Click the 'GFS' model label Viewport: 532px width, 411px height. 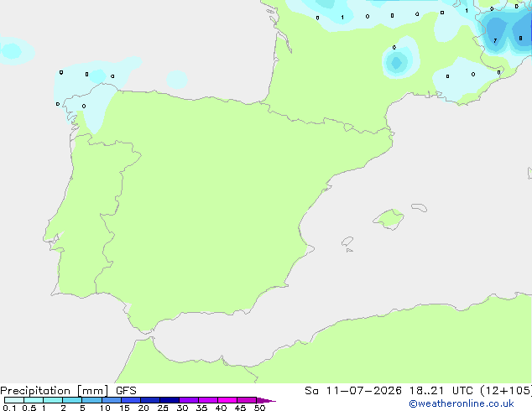coord(126,391)
